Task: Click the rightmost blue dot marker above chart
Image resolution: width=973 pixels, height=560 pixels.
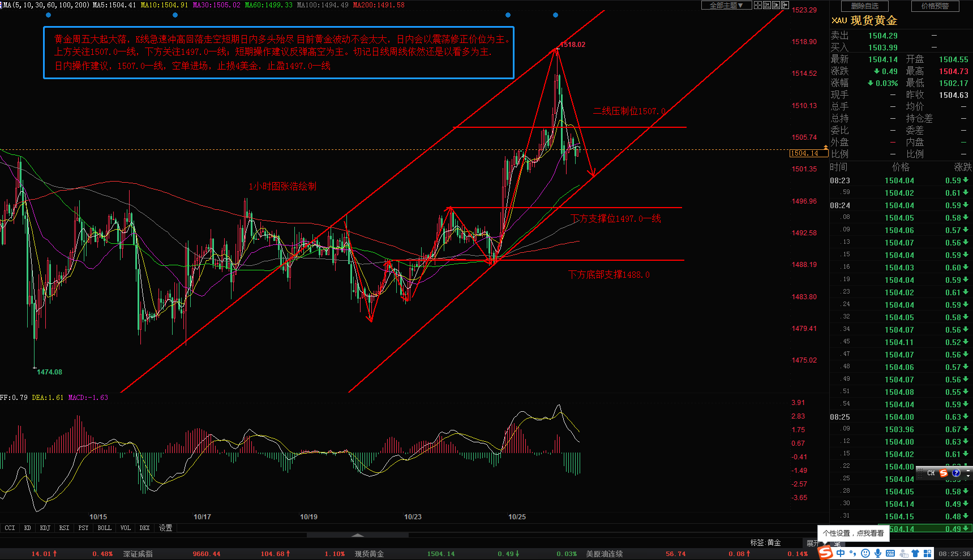Action: 555,15
